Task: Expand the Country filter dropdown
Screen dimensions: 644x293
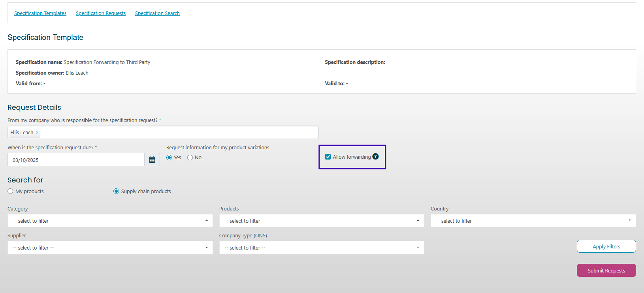Action: [x=533, y=221]
